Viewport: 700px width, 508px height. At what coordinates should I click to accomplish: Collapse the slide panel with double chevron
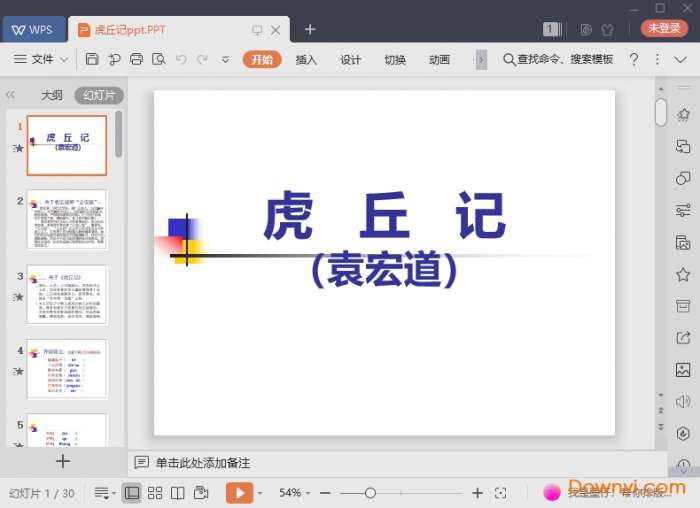pyautogui.click(x=11, y=95)
